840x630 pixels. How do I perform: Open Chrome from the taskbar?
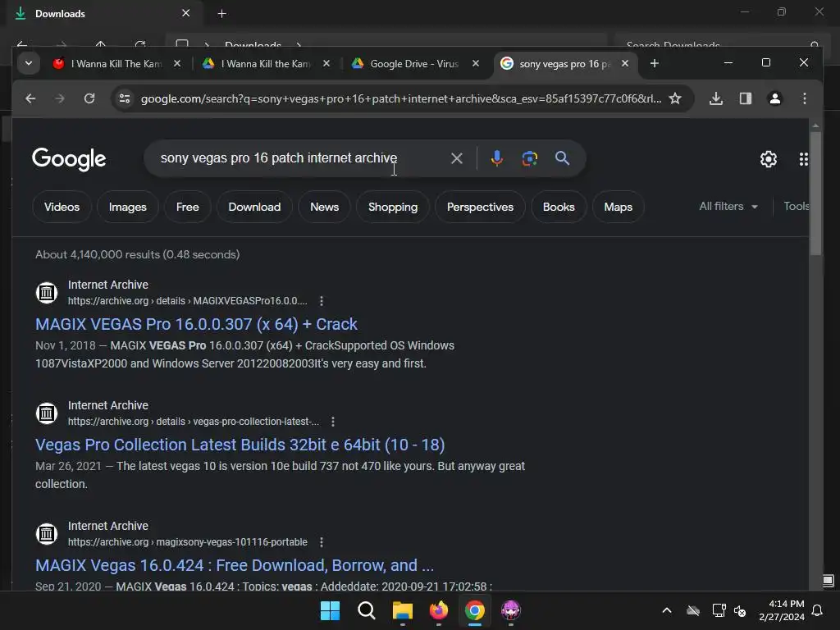475,610
